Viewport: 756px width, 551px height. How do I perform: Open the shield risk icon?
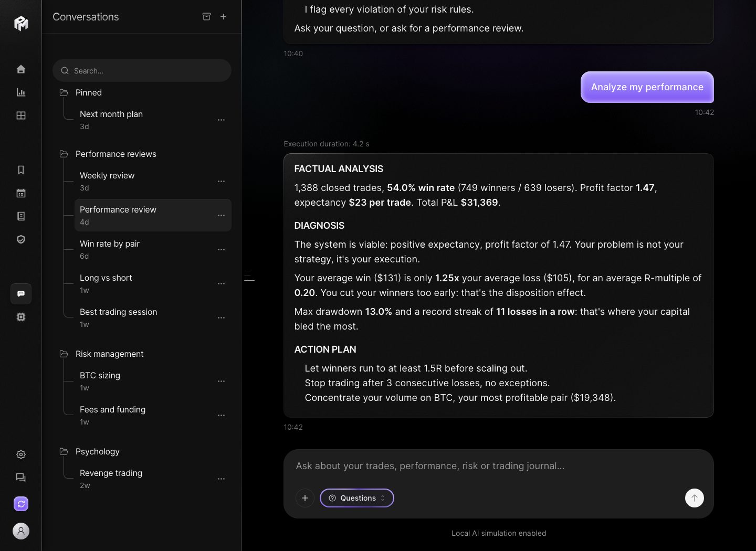click(x=21, y=239)
